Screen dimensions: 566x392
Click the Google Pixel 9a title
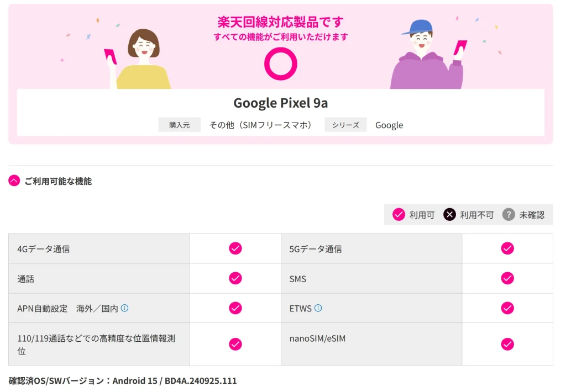click(280, 103)
